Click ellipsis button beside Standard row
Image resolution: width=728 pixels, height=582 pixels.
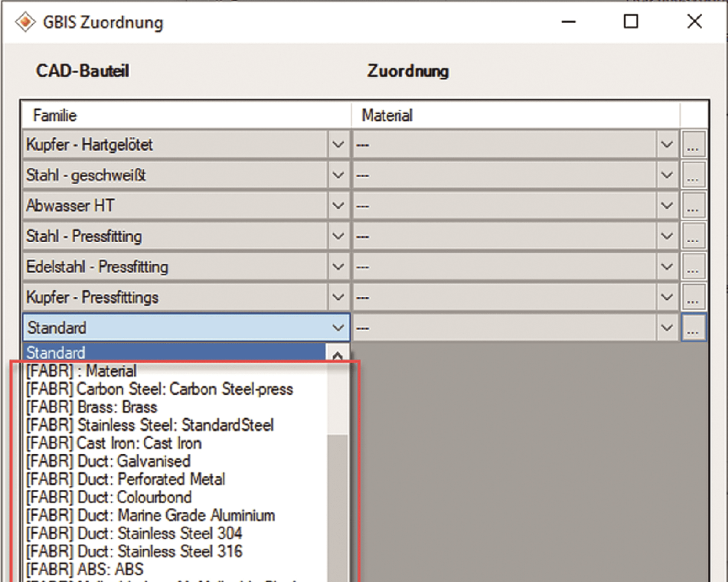(693, 328)
